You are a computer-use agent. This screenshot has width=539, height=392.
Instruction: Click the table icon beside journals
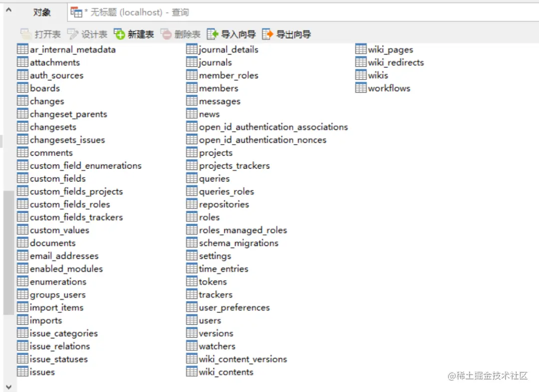[192, 62]
